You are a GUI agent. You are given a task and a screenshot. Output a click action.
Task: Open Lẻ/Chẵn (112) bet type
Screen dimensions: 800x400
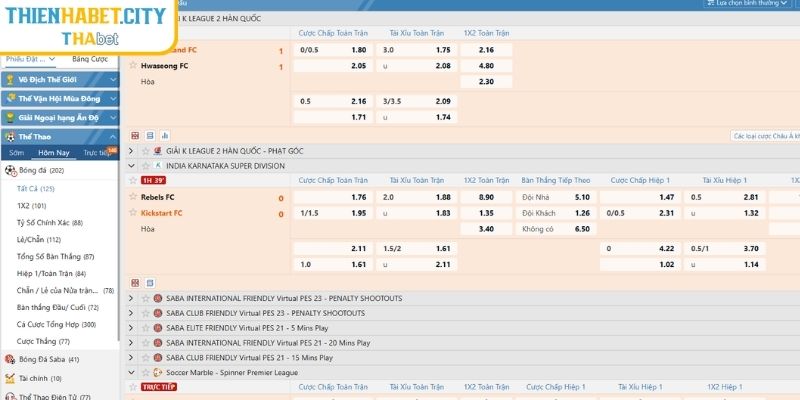pyautogui.click(x=38, y=239)
